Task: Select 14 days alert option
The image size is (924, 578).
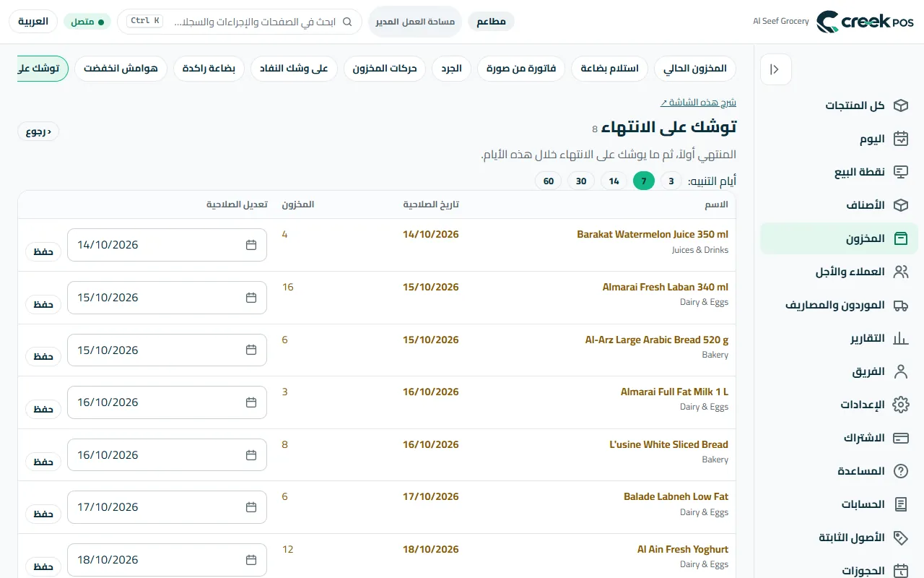Action: point(614,181)
